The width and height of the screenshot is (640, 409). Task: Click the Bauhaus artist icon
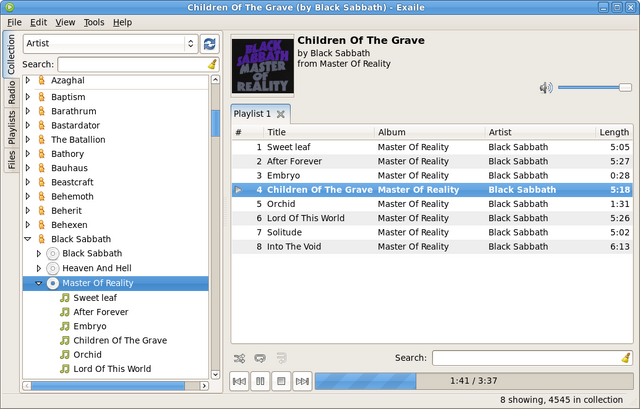coord(41,168)
